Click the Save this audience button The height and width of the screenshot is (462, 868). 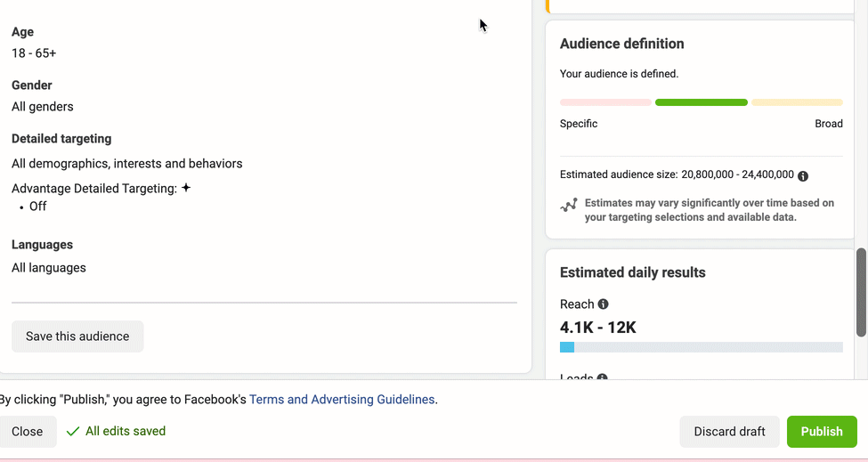[x=77, y=336]
